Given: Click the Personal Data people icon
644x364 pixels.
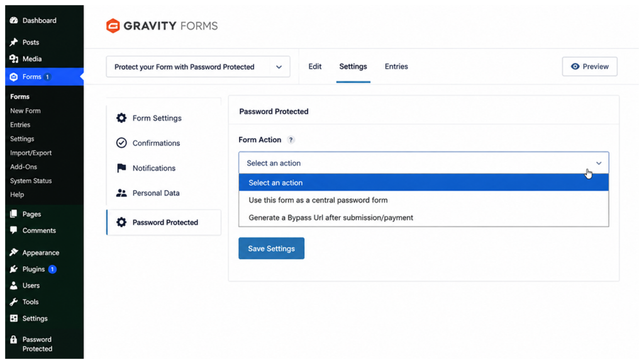Looking at the screenshot, I should point(121,193).
